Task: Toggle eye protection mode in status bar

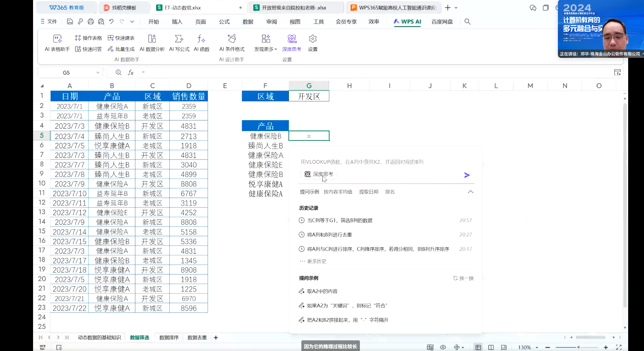Action: click(443, 347)
